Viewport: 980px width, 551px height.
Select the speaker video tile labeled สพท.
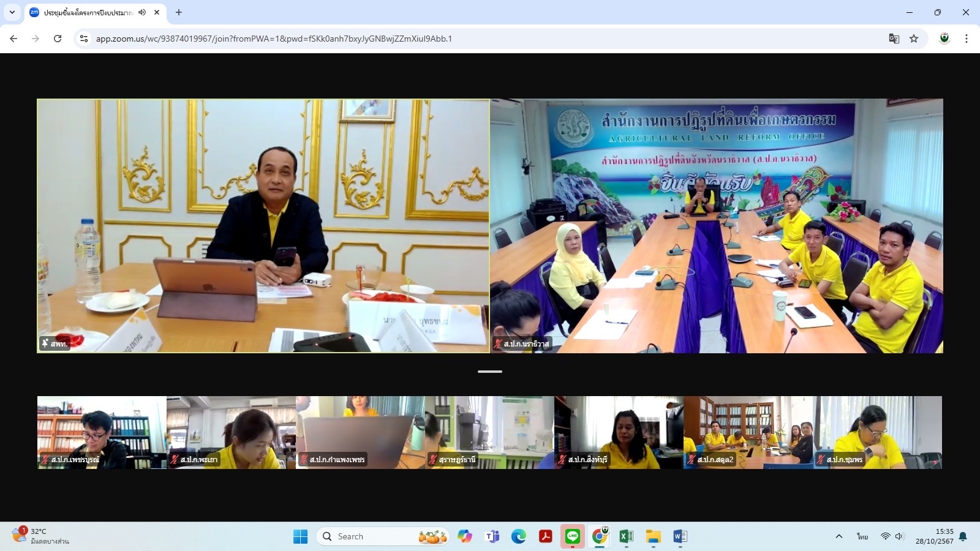(x=263, y=226)
